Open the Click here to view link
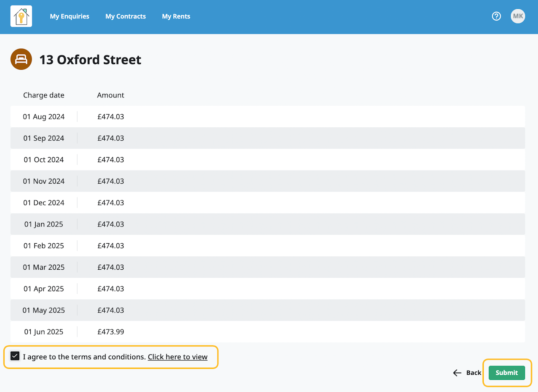The image size is (538, 392). 177,357
